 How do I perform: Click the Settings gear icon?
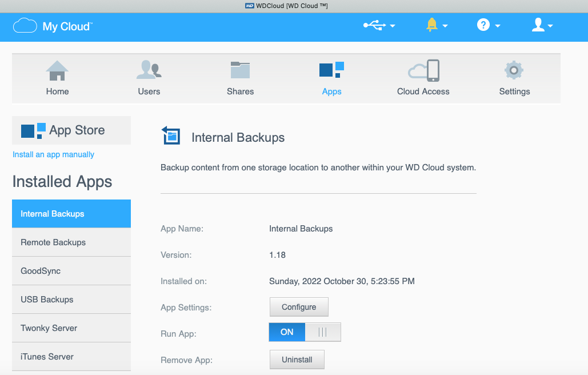514,70
